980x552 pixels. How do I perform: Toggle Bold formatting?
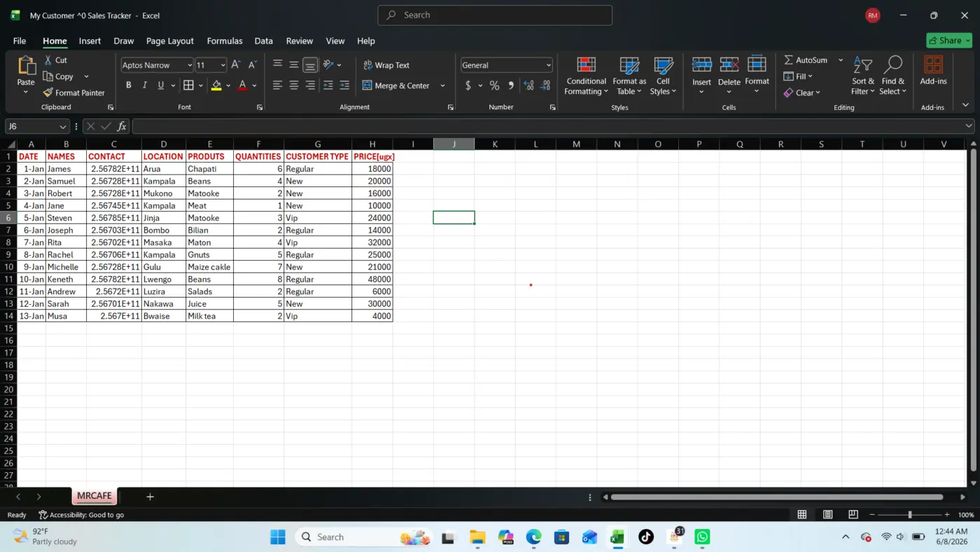coord(129,85)
